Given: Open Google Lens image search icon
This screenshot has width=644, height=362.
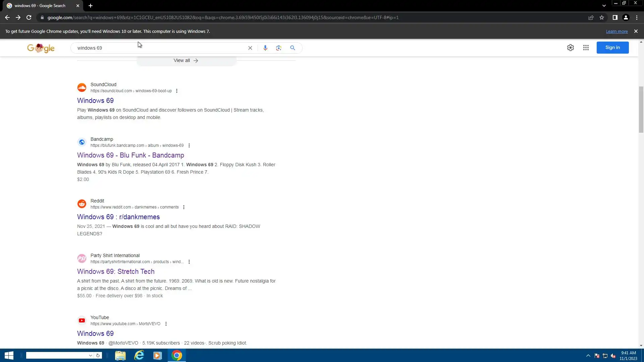Looking at the screenshot, I should (x=278, y=48).
